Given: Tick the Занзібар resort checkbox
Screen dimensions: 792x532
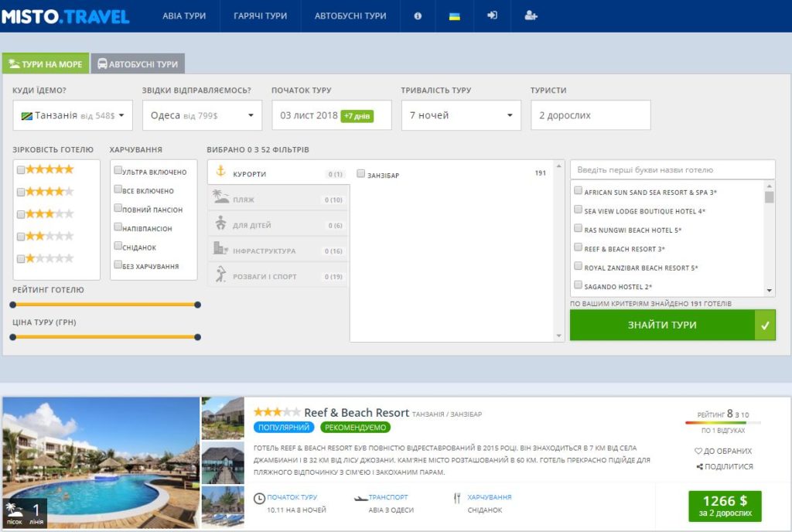Looking at the screenshot, I should click(x=360, y=174).
